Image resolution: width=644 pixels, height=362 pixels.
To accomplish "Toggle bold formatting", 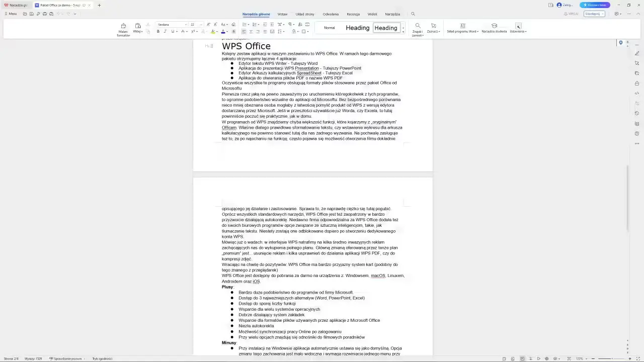I will (x=158, y=32).
